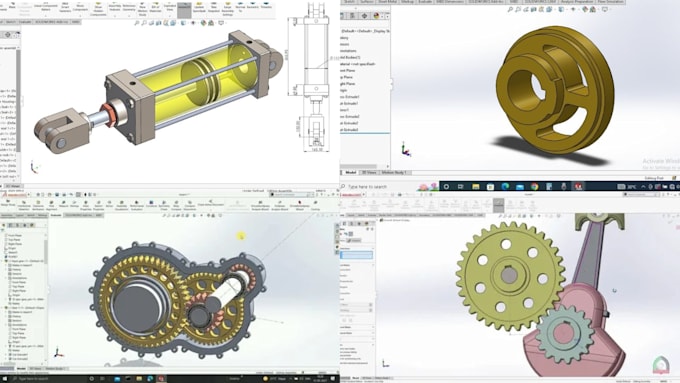
Task: Open Edit Appearance icon in pulley window
Action: coord(585,9)
